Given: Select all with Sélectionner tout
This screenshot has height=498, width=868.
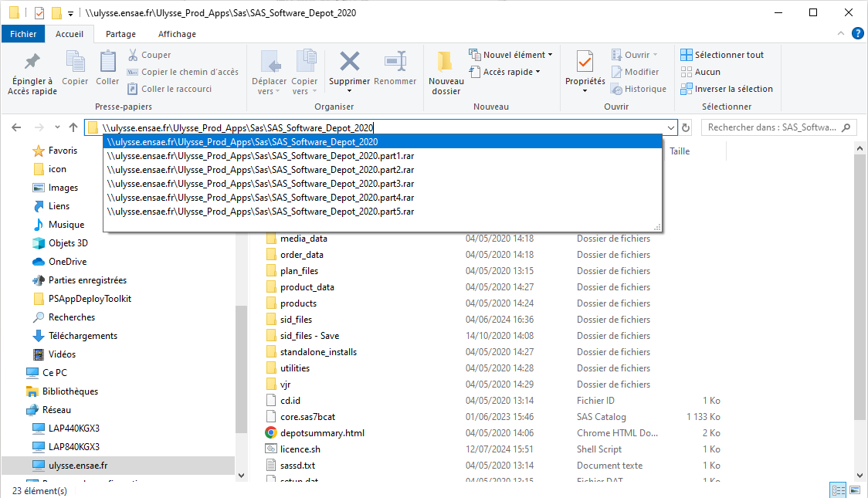Looking at the screenshot, I should pyautogui.click(x=722, y=55).
